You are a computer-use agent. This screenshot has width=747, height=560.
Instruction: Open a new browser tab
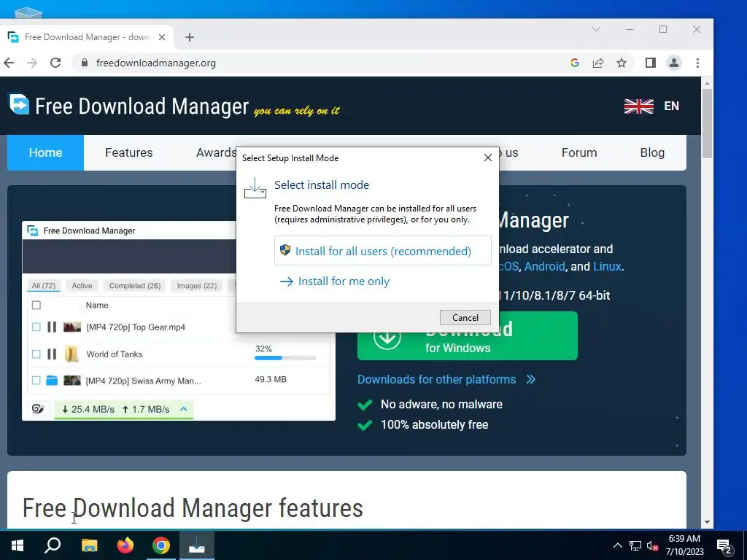pos(190,37)
